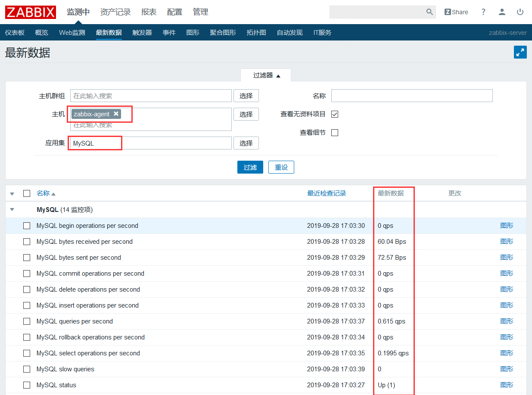This screenshot has height=395, width=532.
Task: Toggle the '查看无资料项目' checkbox
Action: [335, 114]
